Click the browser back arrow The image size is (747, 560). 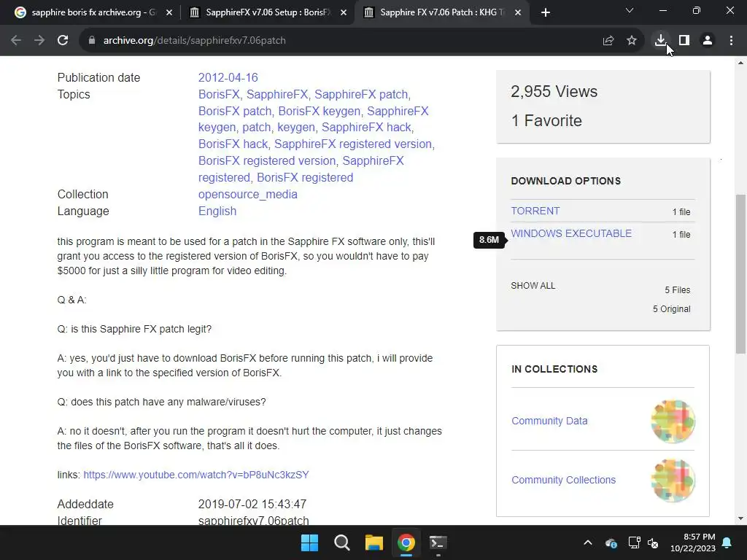click(x=16, y=41)
